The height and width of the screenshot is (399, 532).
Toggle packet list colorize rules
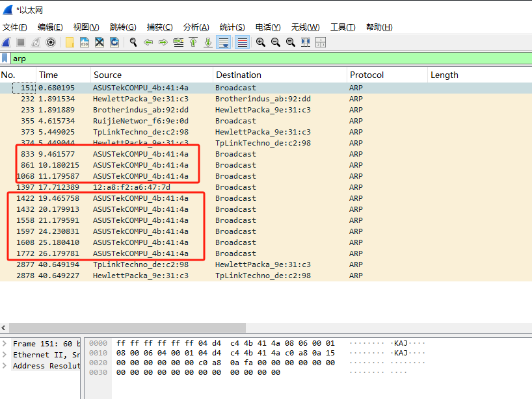[242, 42]
